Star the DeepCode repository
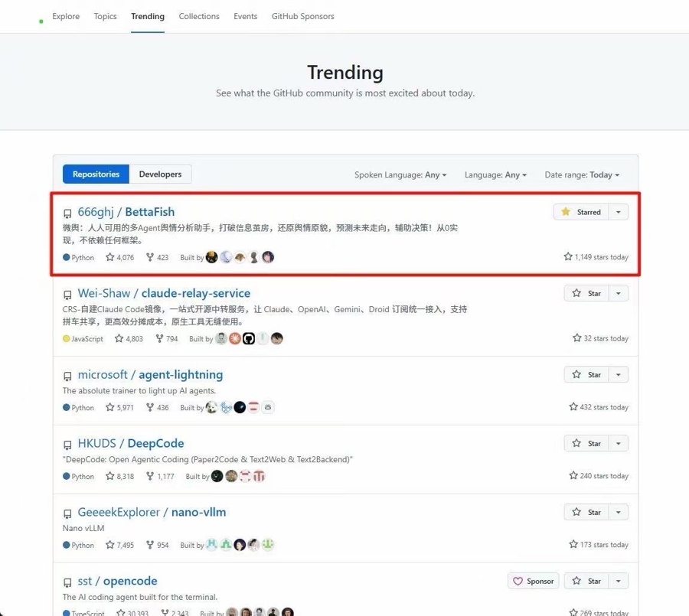The image size is (689, 616). coord(586,443)
